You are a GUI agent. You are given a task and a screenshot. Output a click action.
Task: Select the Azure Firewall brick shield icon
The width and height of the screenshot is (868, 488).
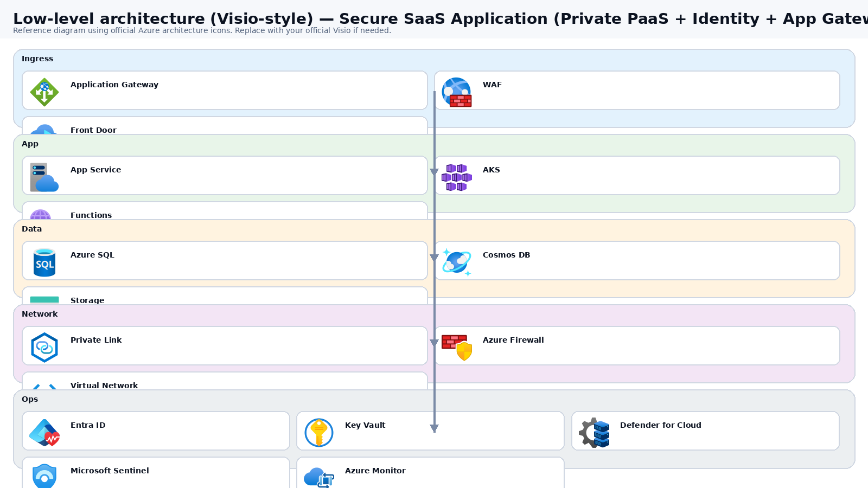click(457, 348)
